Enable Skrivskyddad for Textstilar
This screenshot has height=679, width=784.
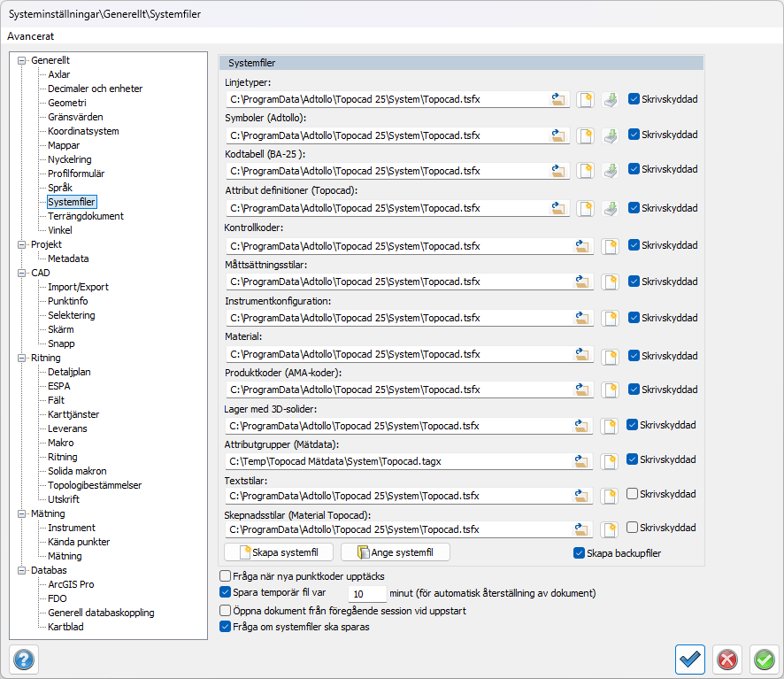[x=633, y=494]
